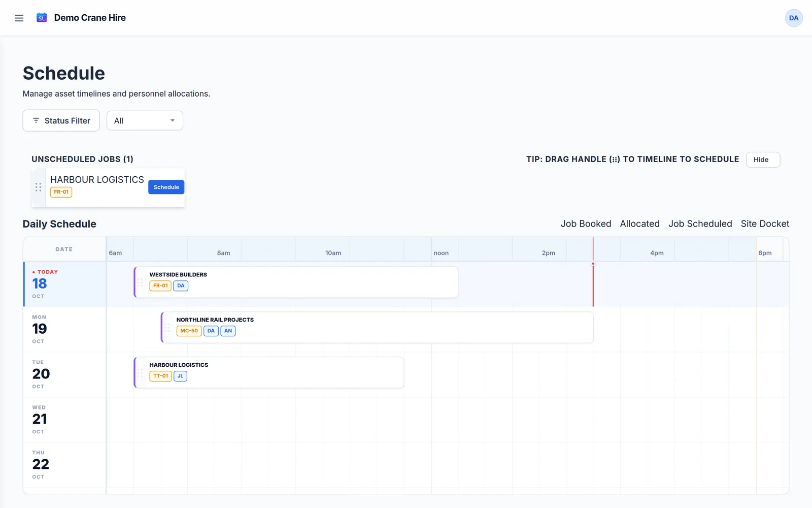Click the Status Filter button
The image size is (812, 508).
[61, 120]
